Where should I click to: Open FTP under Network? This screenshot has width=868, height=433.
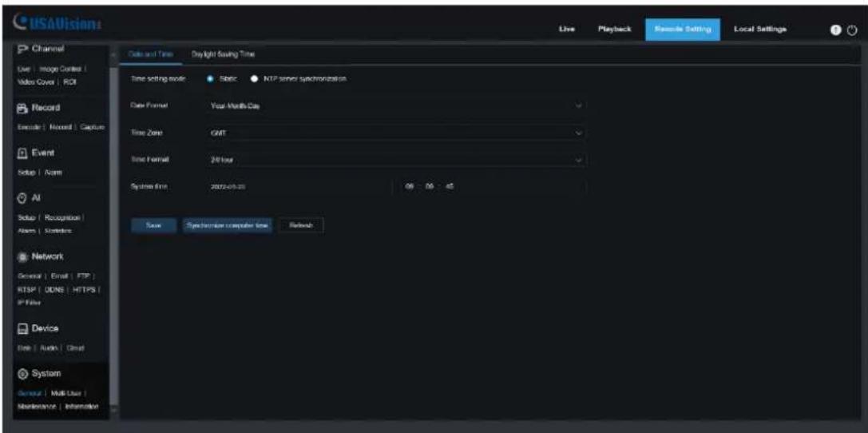coord(85,276)
